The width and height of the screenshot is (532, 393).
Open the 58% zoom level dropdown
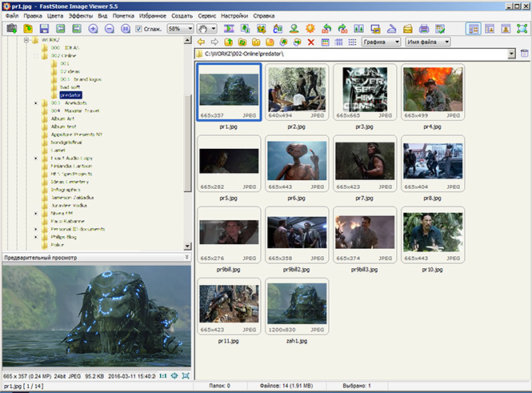(179, 29)
